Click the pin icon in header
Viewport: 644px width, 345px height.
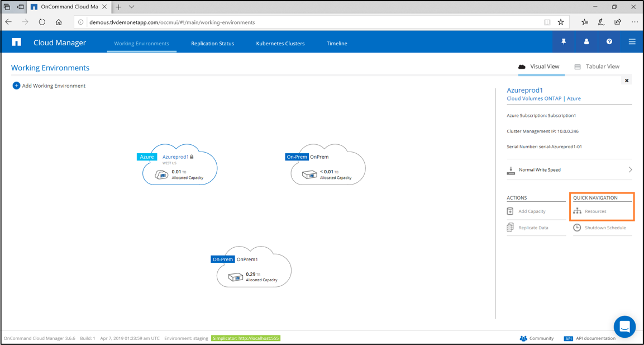pos(564,42)
